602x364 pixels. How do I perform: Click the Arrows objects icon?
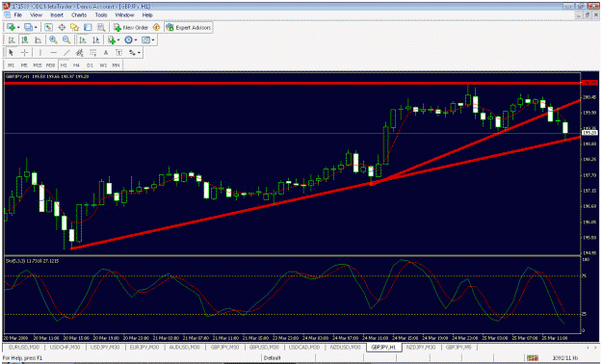132,53
